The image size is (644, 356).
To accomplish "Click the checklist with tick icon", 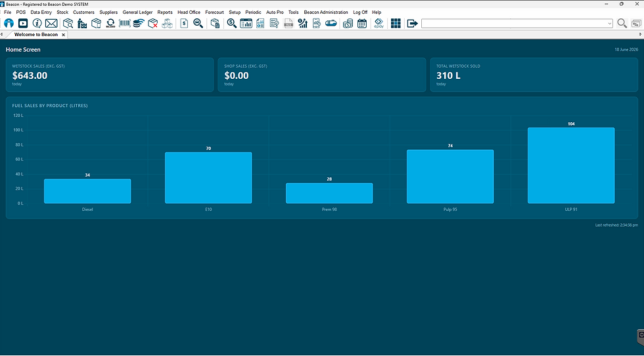I will 275,24.
